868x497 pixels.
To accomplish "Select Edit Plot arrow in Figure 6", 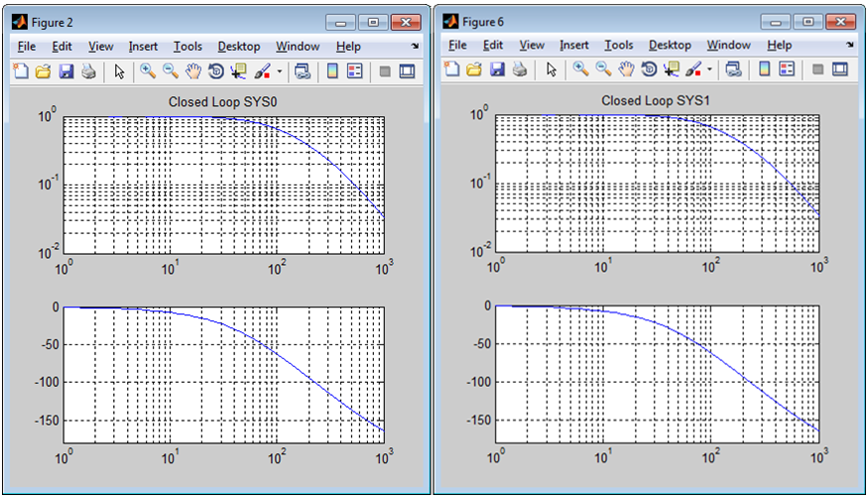I will click(551, 69).
